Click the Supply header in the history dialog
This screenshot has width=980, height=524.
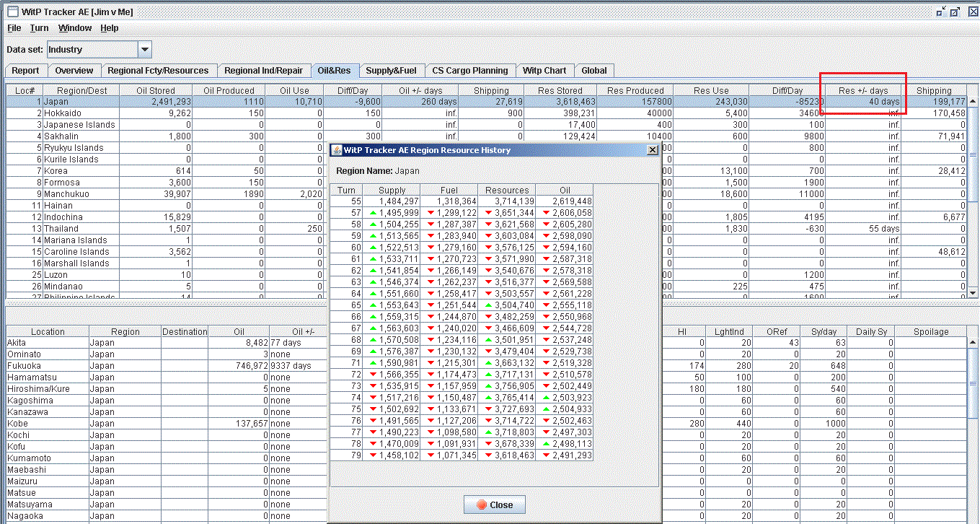(392, 190)
